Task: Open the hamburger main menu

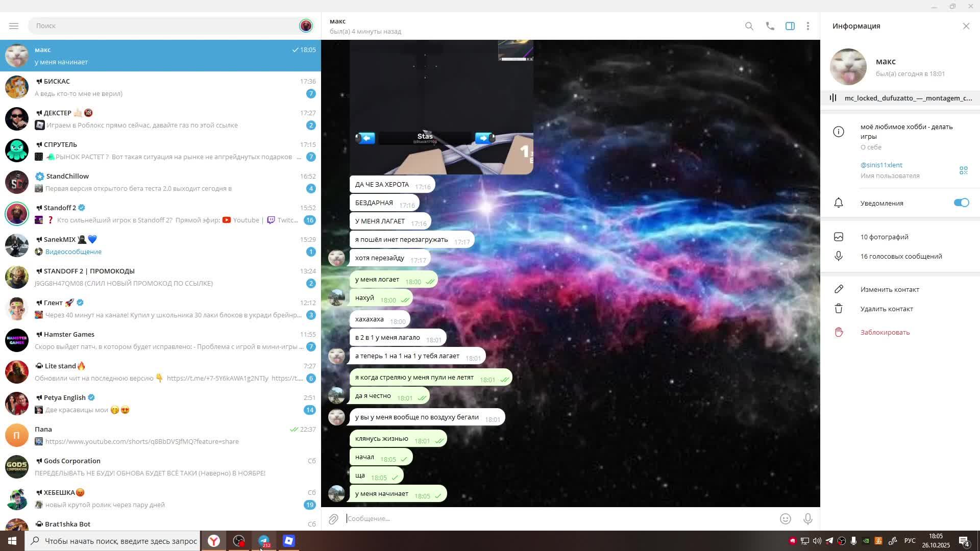Action: 14,26
